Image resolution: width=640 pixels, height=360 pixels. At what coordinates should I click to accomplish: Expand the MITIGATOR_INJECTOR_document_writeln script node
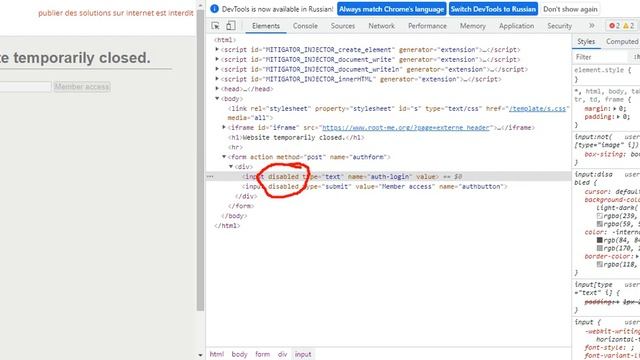pos(217,69)
